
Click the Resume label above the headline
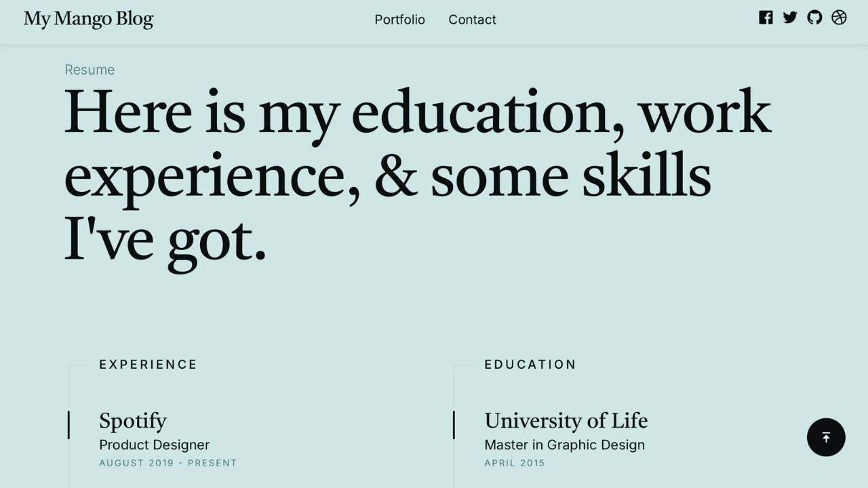tap(90, 70)
